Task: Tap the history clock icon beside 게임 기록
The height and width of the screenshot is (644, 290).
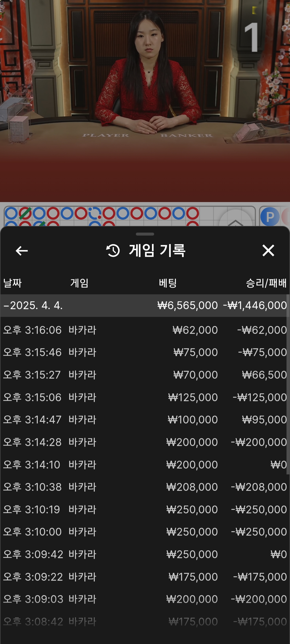Action: point(113,251)
